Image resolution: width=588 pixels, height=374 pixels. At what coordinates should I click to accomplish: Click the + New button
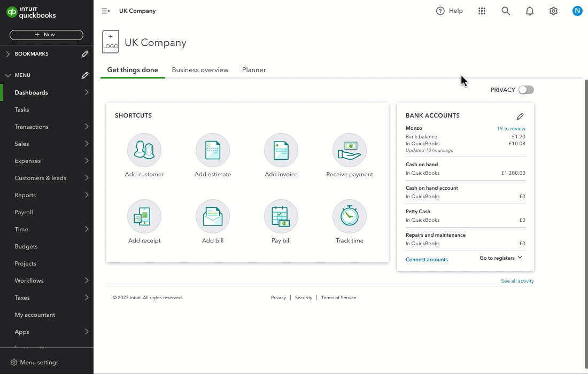pos(47,35)
